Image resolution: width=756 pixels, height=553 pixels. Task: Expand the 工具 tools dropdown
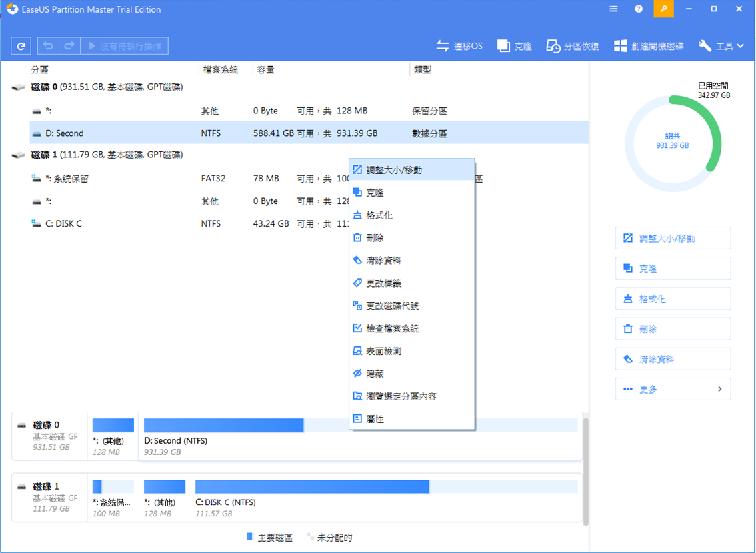(721, 46)
